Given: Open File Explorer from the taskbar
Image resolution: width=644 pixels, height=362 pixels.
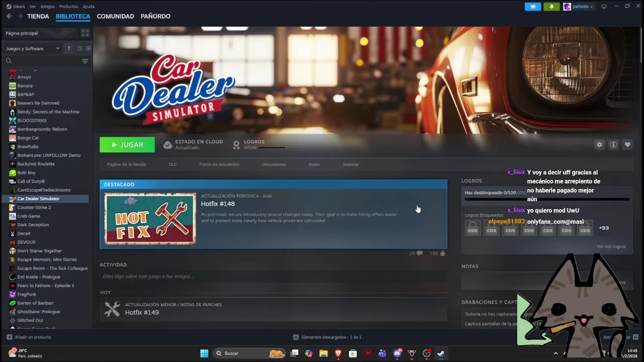Looking at the screenshot, I should click(x=324, y=353).
